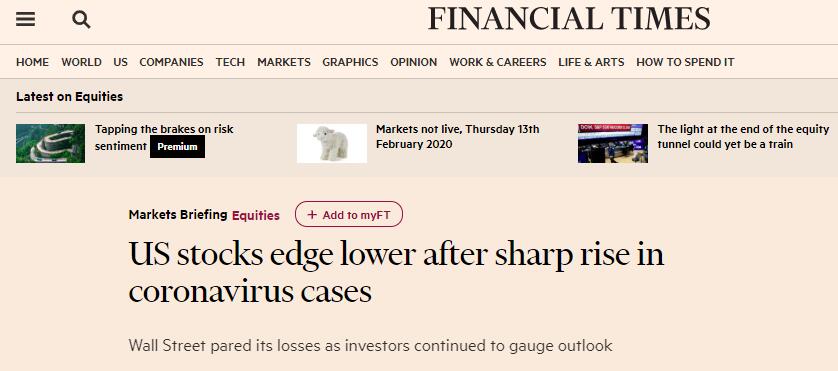
Task: Add Equities topic to myFT
Action: tap(349, 215)
